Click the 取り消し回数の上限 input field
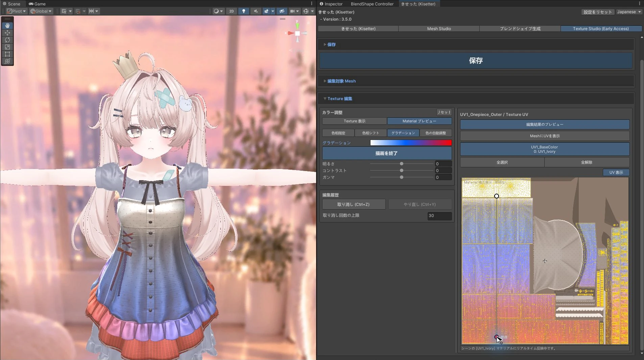Image resolution: width=644 pixels, height=360 pixels. [x=439, y=216]
